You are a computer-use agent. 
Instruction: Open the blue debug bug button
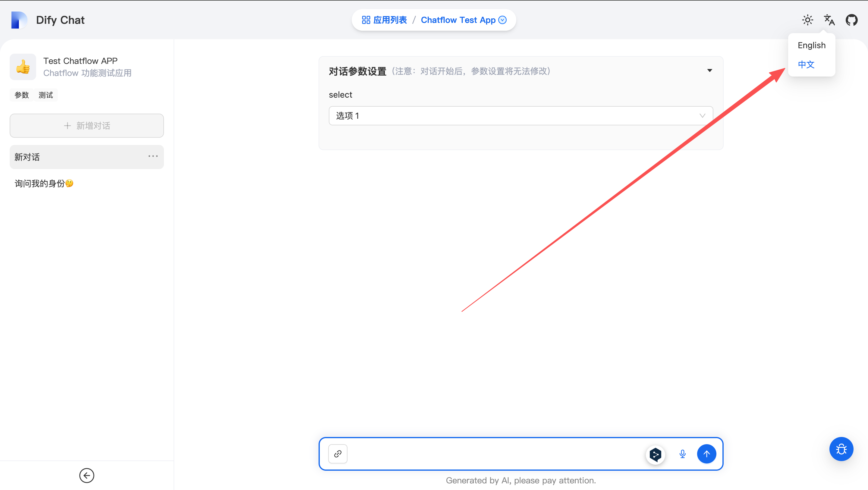(841, 449)
